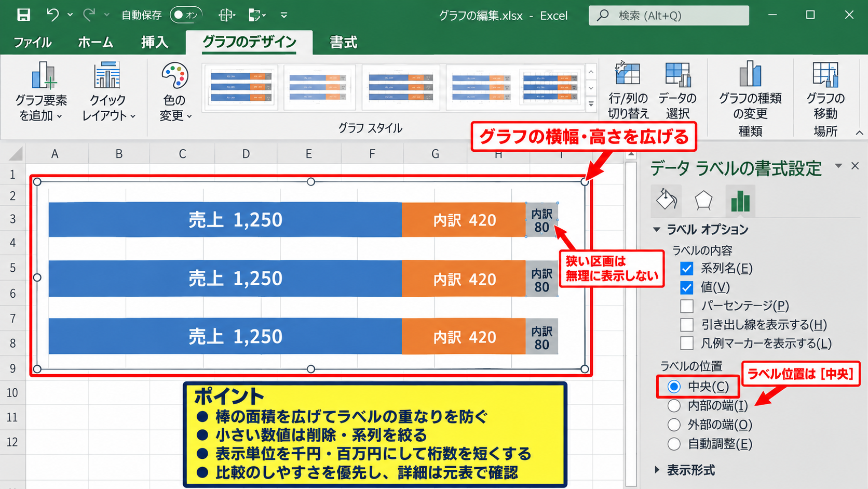The image size is (868, 489).
Task: Close the データ ラベルの書式設定 pane
Action: click(855, 166)
